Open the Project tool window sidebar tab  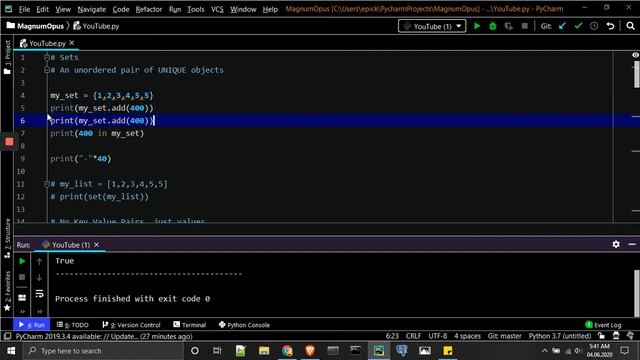[7, 57]
